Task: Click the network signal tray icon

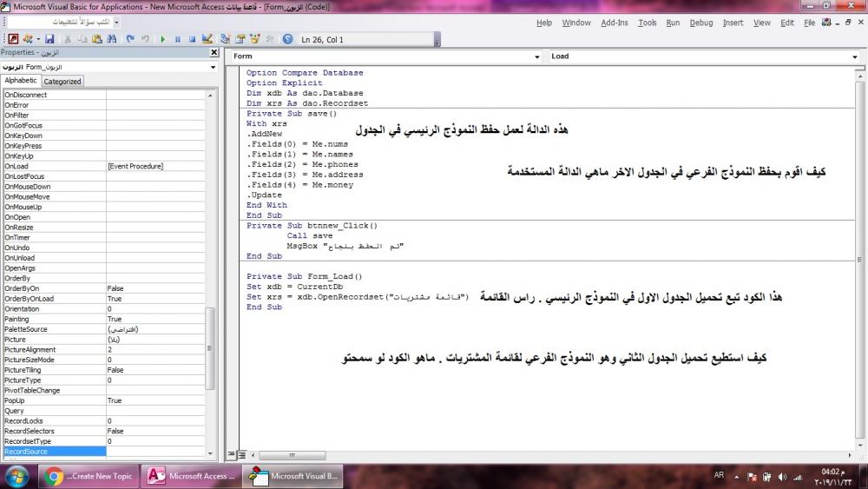Action: pyautogui.click(x=797, y=477)
